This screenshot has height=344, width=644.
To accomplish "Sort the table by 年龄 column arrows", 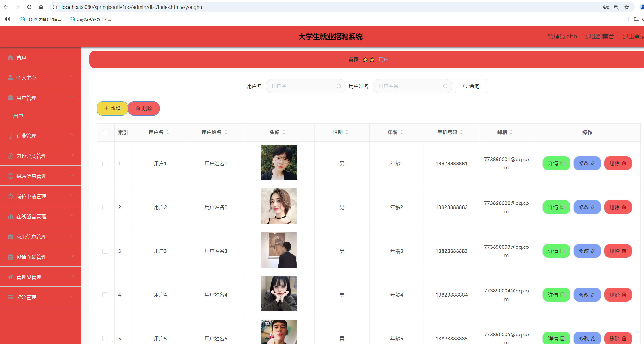I will [402, 132].
